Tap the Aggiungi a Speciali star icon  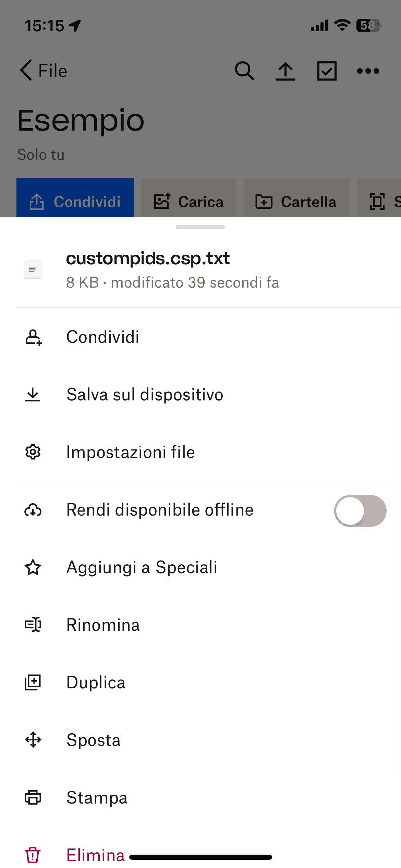(x=33, y=567)
